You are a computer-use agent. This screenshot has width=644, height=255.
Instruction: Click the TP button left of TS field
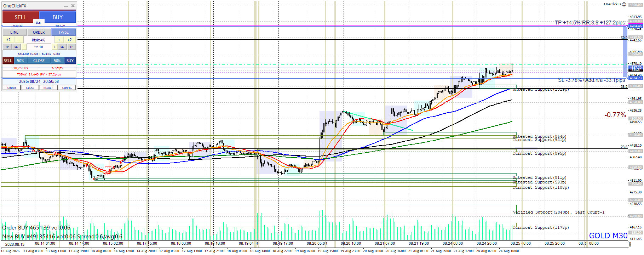coord(7,47)
